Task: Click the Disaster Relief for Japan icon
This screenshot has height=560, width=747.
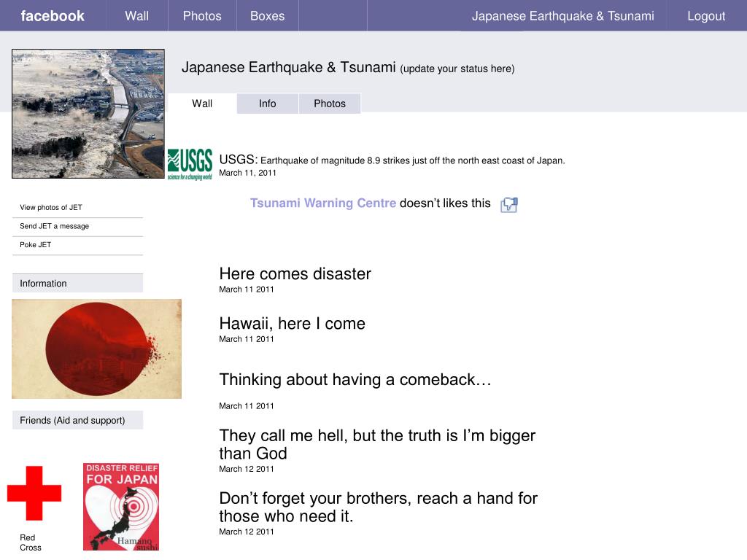Action: click(121, 507)
